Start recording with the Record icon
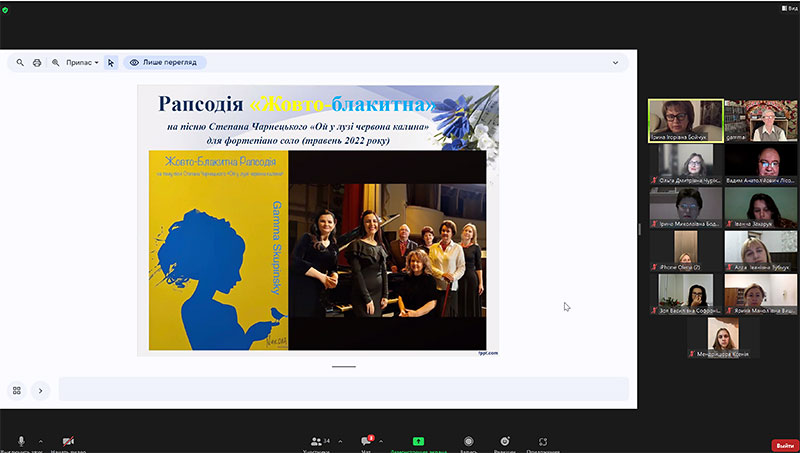800x453 pixels. click(468, 441)
